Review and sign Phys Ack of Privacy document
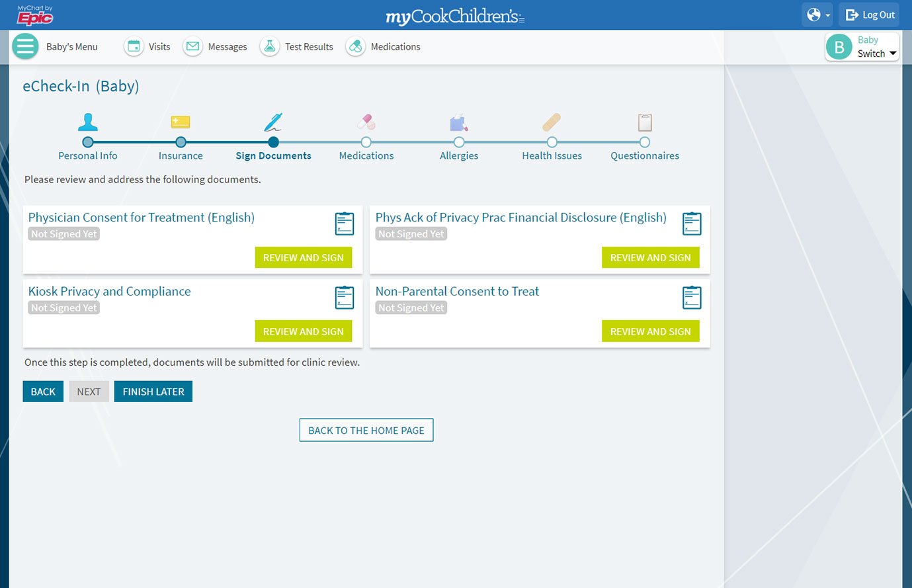 [x=650, y=257]
